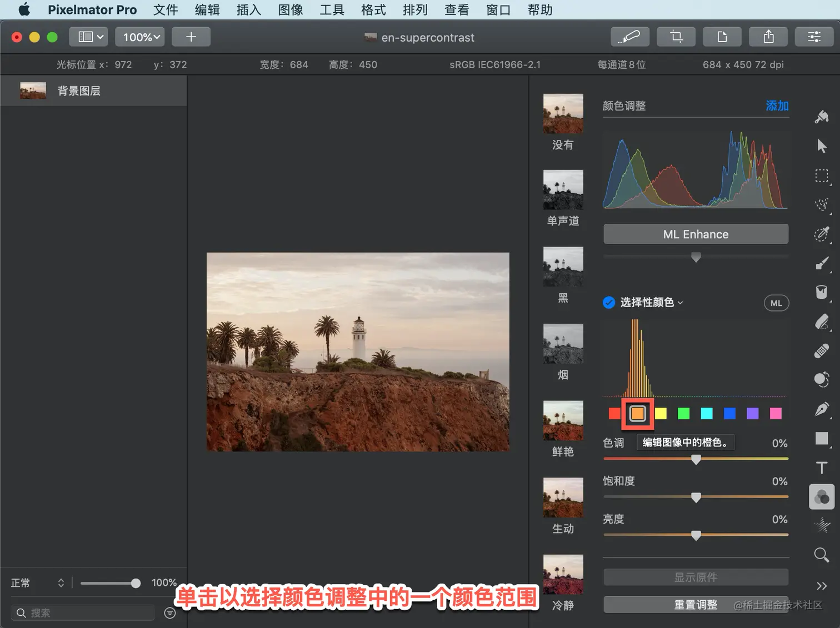Click the Share icon in the toolbar
Screen dimensions: 840x628
tap(768, 37)
